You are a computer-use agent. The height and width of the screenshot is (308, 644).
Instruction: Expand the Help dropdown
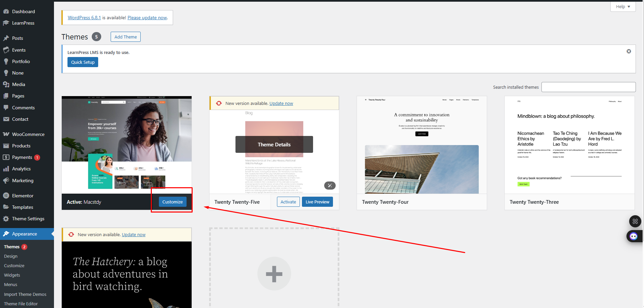pos(623,7)
